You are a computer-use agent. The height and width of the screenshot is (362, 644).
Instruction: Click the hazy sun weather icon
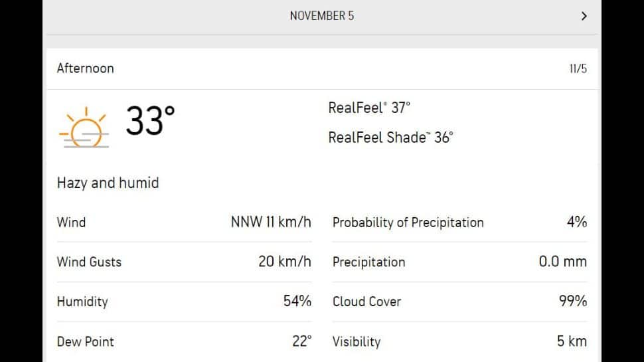tap(84, 128)
